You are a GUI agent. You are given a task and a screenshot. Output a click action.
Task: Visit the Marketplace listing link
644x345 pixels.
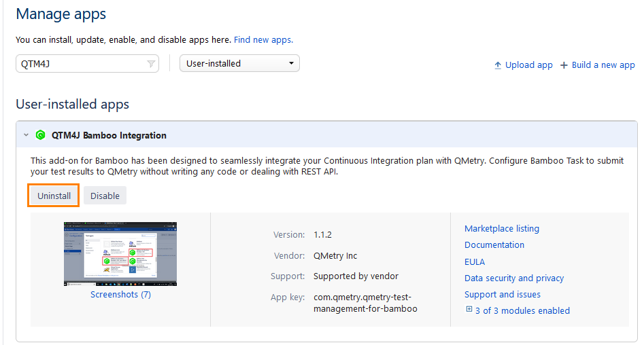coord(501,228)
